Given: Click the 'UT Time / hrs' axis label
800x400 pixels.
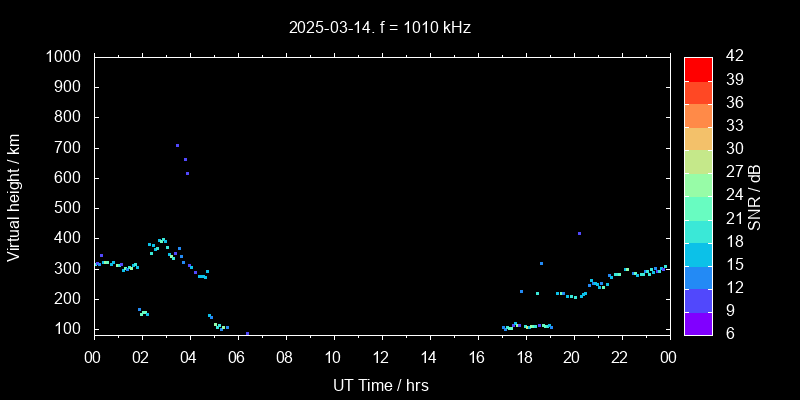Looking at the screenshot, I should point(380,384).
